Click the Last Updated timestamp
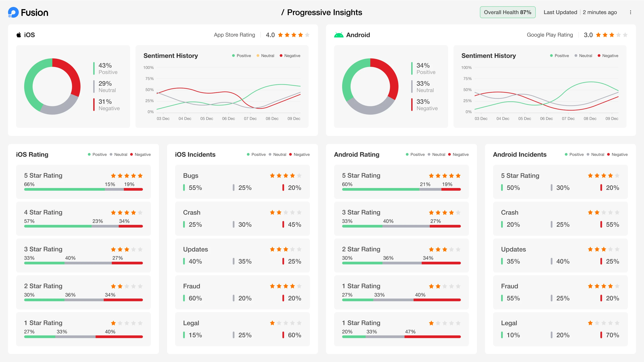Image resolution: width=644 pixels, height=362 pixels. tap(600, 12)
